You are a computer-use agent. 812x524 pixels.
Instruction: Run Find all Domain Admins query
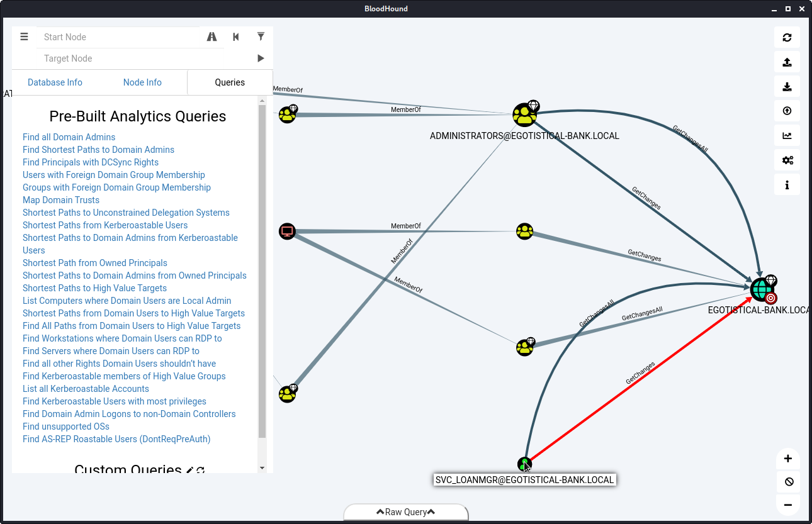click(69, 137)
